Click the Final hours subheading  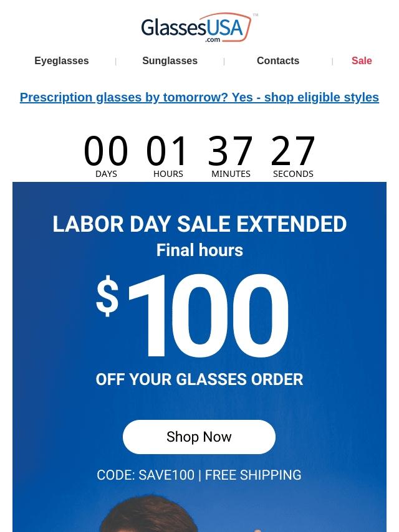coord(199,250)
